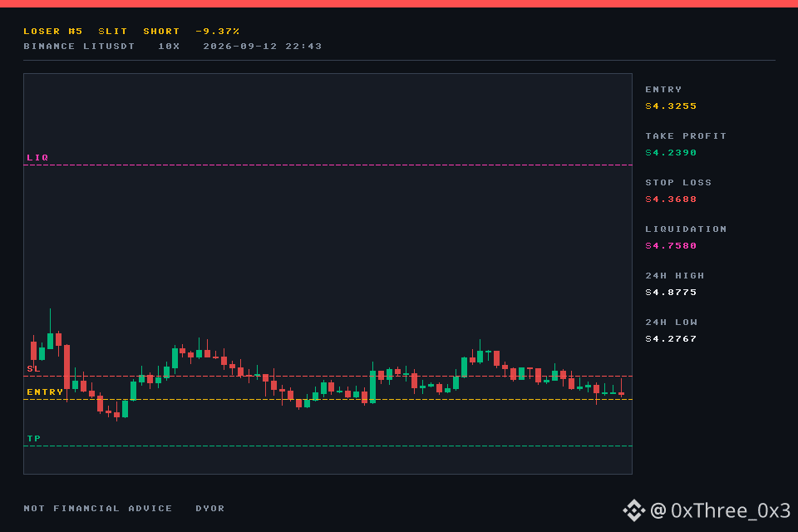Click the entry price $4.3255
Viewport: 798px width, 532px height.
pos(671,106)
